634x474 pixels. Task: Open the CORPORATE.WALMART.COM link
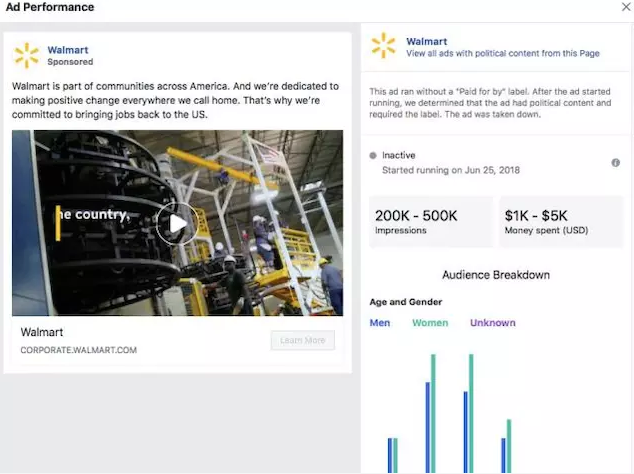[x=78, y=350]
